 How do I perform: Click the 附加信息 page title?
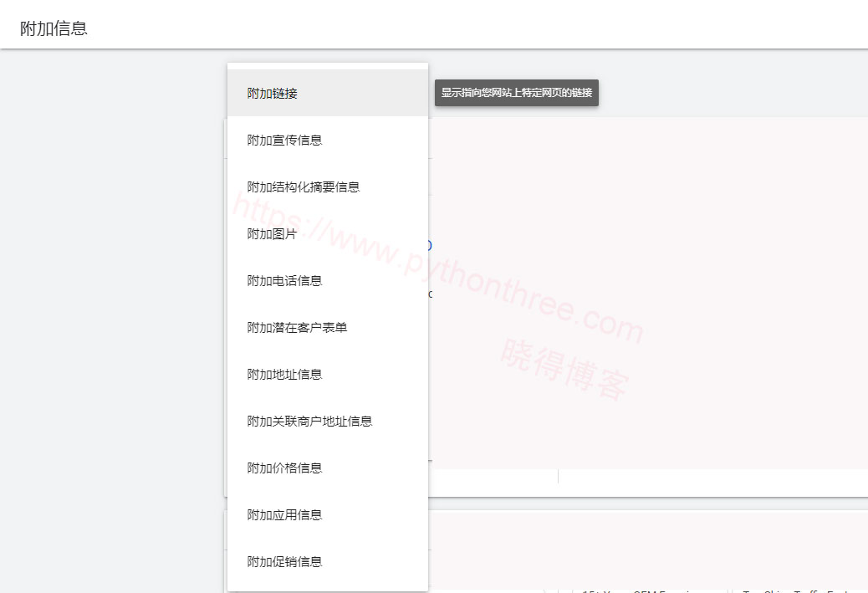[54, 28]
